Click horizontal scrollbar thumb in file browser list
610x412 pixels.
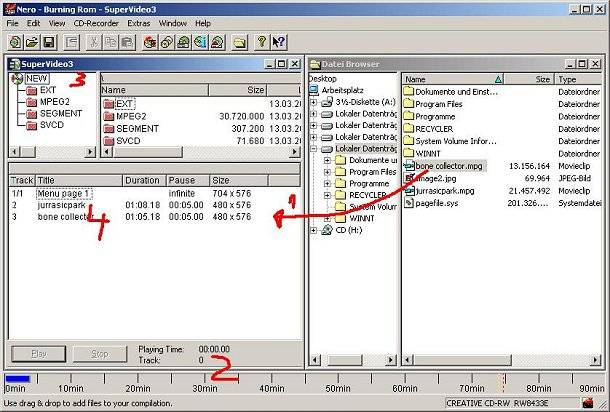462,360
